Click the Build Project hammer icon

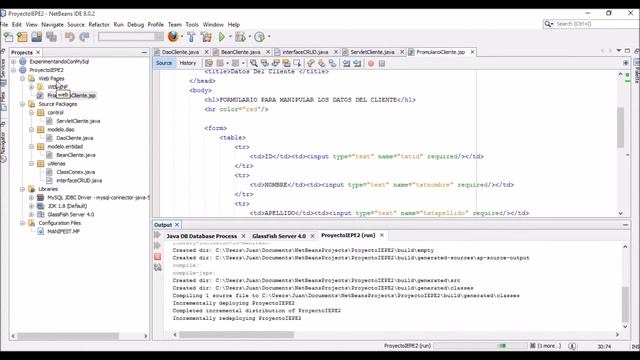click(x=191, y=37)
